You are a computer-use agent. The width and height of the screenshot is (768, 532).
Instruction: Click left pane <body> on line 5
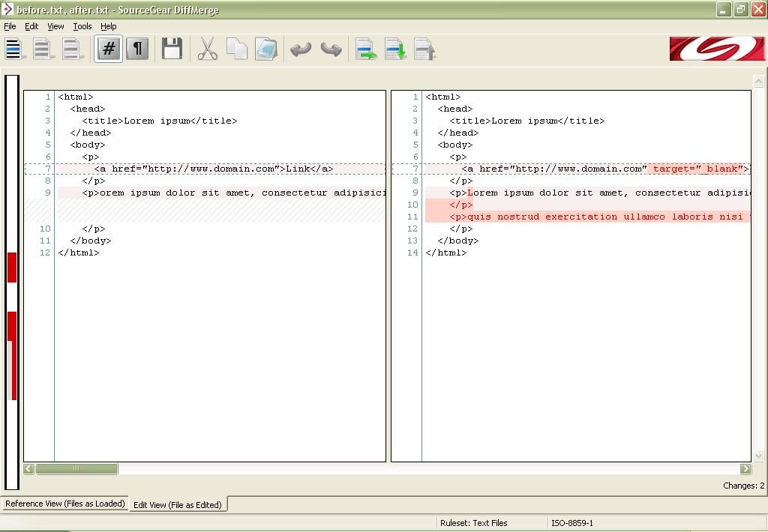pyautogui.click(x=88, y=145)
